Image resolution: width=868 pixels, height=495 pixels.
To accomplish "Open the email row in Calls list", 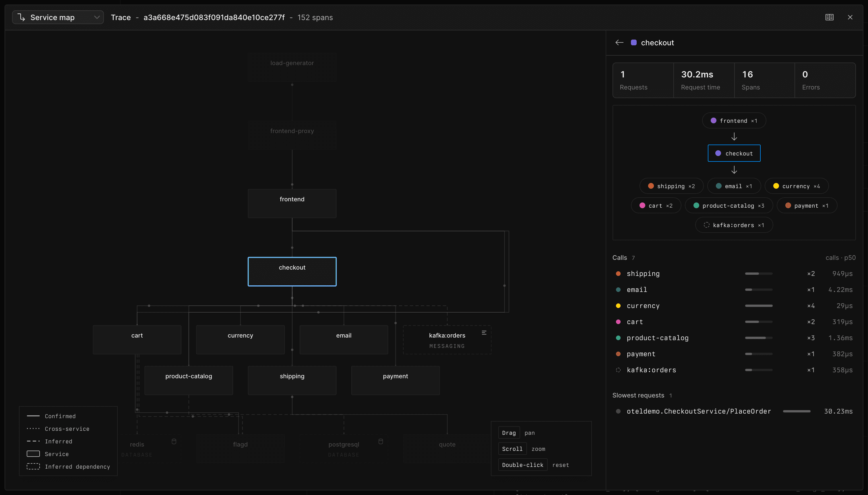I will 734,290.
